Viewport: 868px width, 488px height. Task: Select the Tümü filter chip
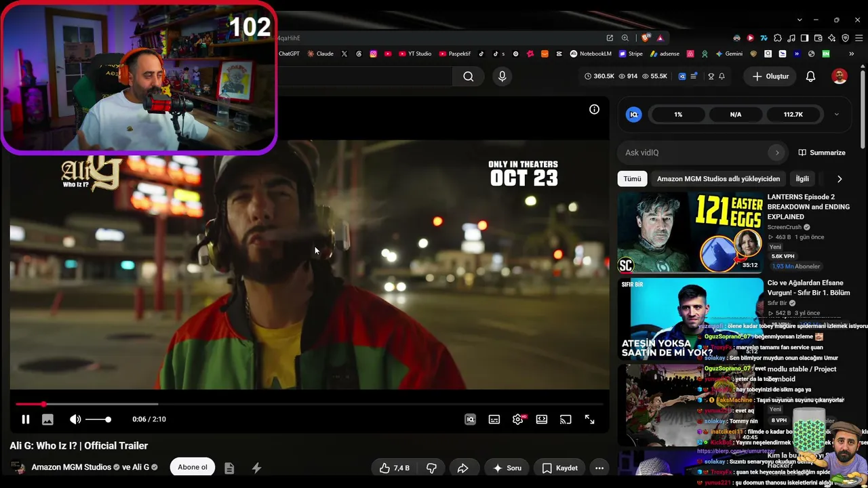point(632,179)
